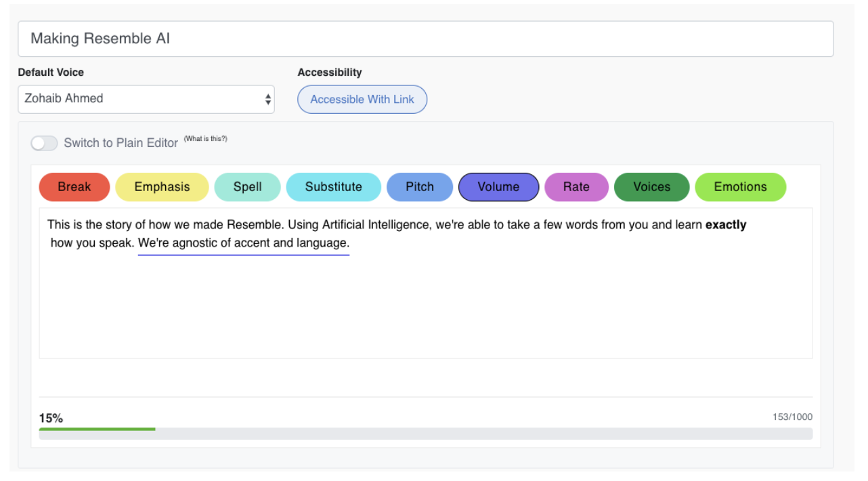Select the Volume tag button
Image resolution: width=868 pixels, height=481 pixels.
coord(499,187)
